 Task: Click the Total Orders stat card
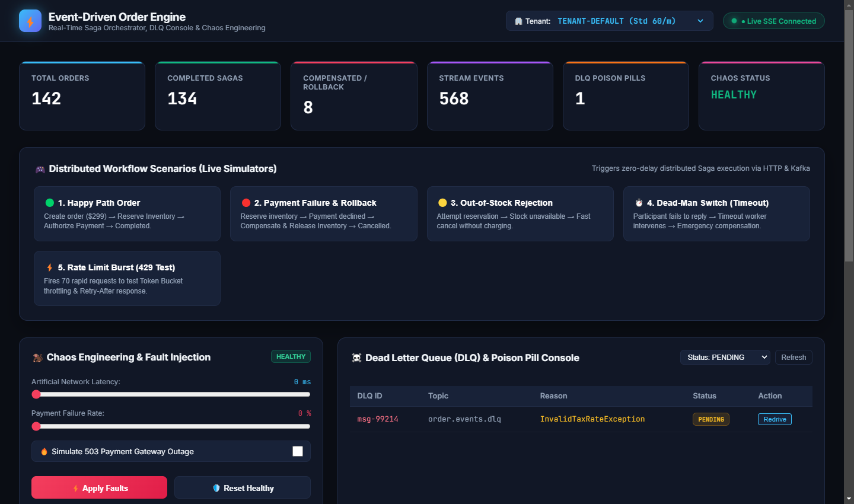[x=82, y=95]
